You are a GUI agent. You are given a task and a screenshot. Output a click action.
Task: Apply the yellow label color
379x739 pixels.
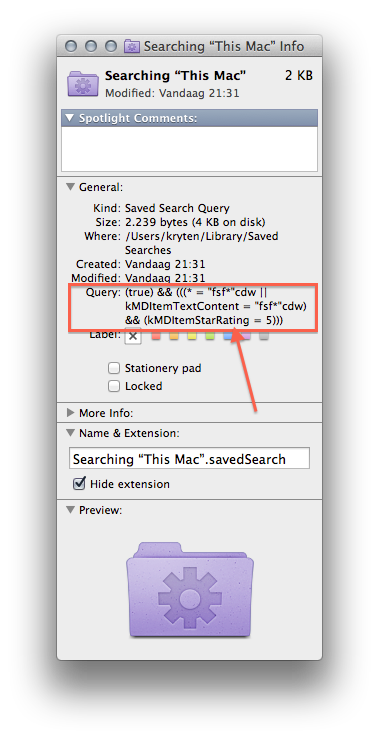(192, 336)
